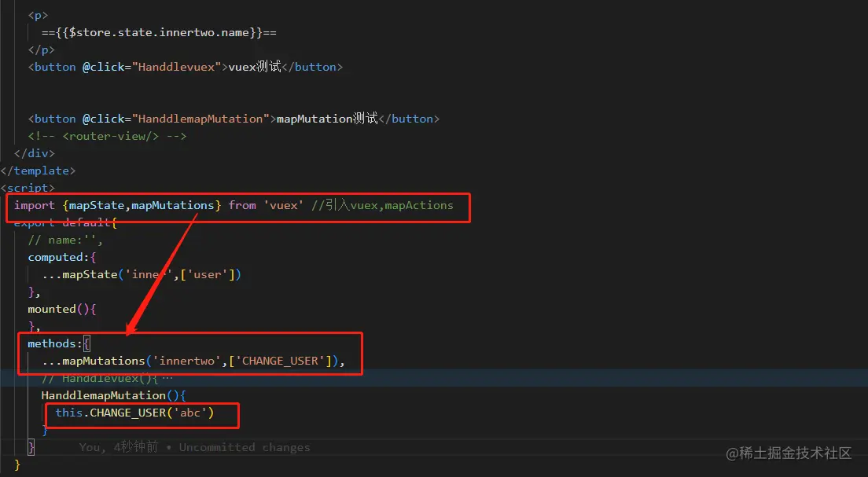
Task: Click the closing </div> tag
Action: pyautogui.click(x=35, y=153)
